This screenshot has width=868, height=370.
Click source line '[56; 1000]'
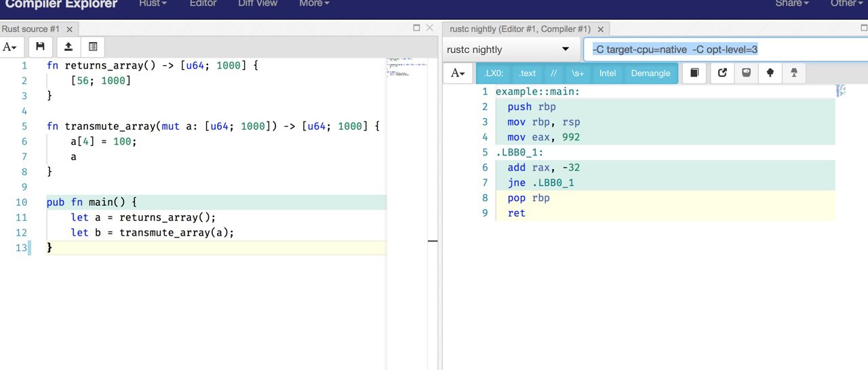[100, 80]
